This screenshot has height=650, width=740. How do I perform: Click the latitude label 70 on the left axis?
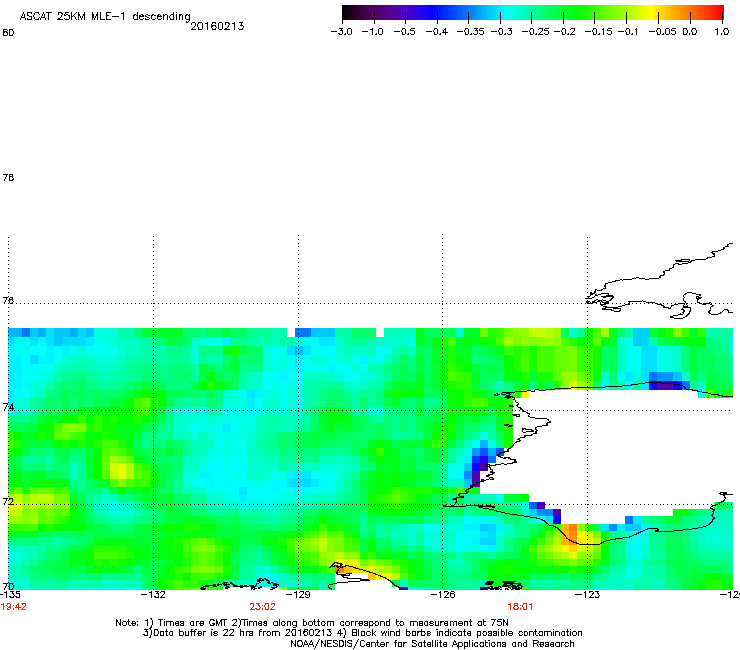(8, 586)
